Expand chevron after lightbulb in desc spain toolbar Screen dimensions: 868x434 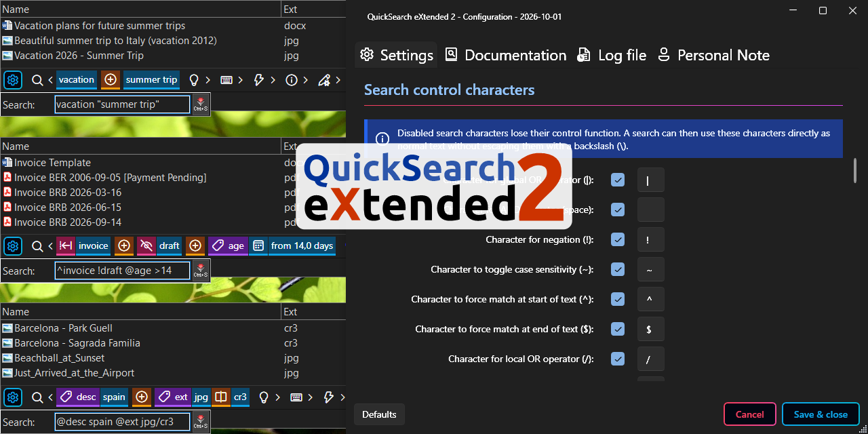[278, 397]
